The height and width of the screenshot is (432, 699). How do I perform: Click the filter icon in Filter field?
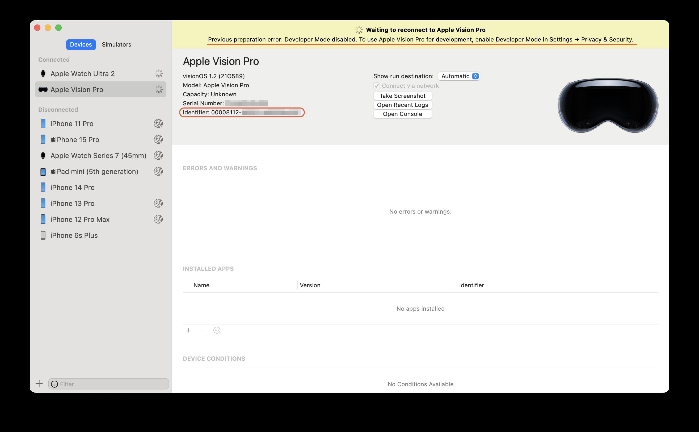coord(54,384)
